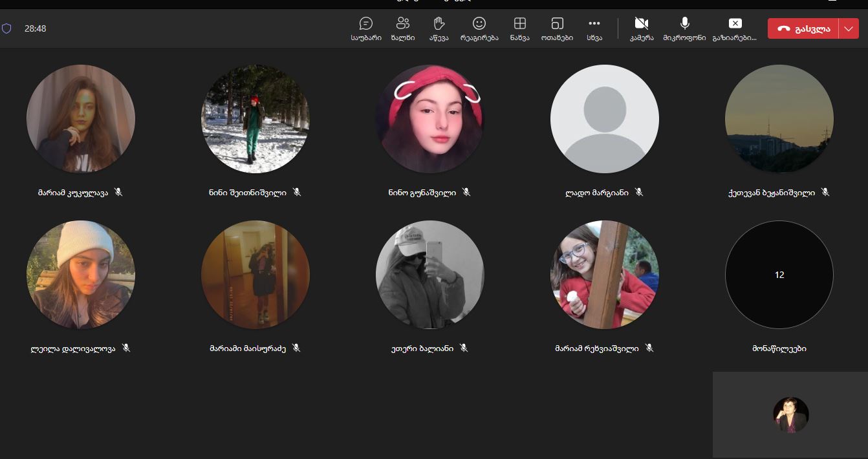Click the მონაწილეები label under the 12

tap(779, 348)
